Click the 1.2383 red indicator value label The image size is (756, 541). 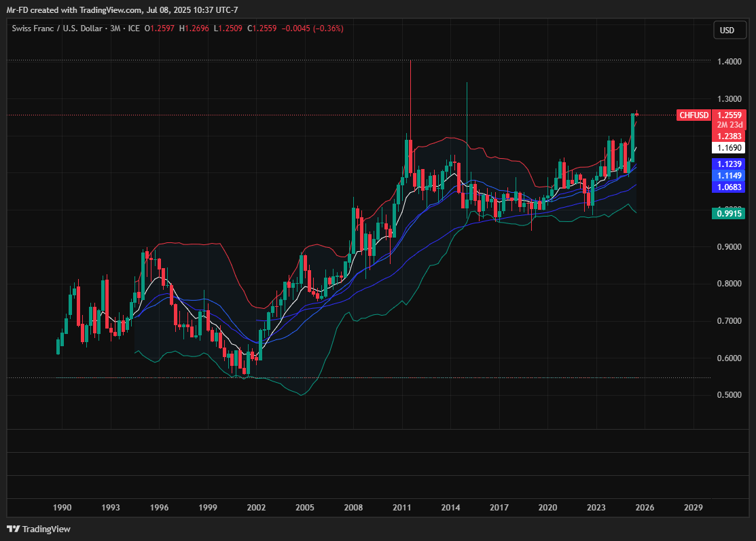(x=729, y=136)
